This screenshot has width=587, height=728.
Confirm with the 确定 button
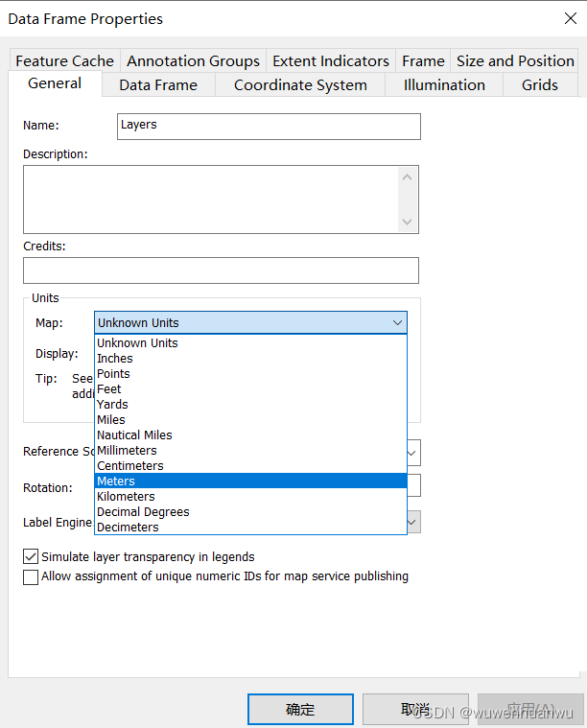click(300, 709)
